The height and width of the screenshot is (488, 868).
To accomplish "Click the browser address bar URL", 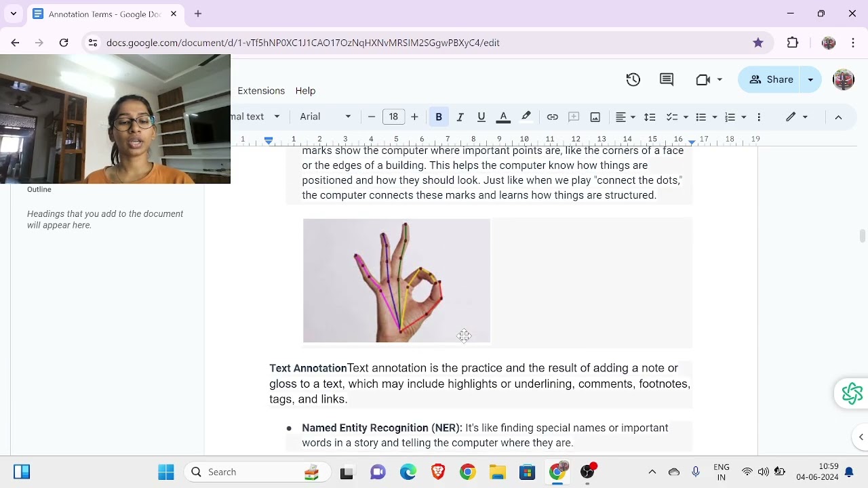I will (303, 43).
